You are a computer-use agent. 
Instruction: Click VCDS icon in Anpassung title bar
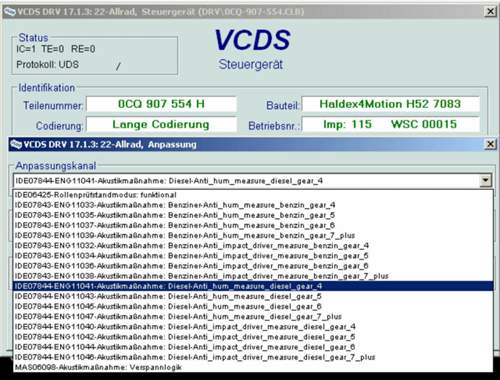pos(16,145)
